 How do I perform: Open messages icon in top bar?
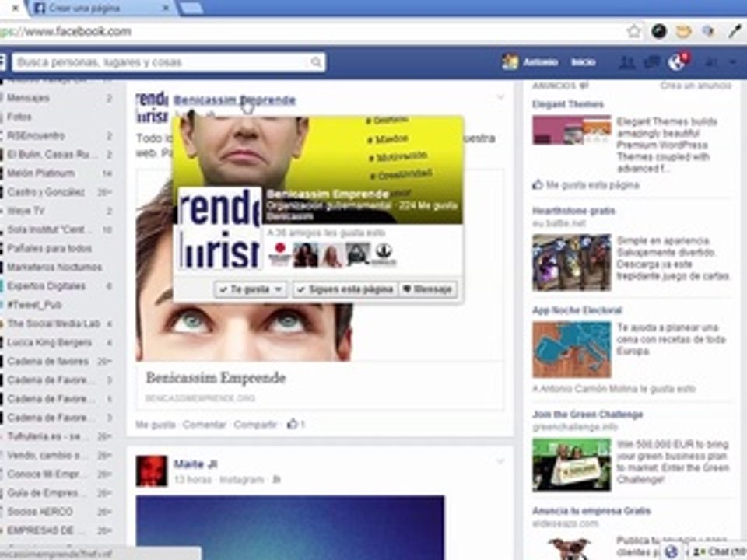tap(652, 62)
